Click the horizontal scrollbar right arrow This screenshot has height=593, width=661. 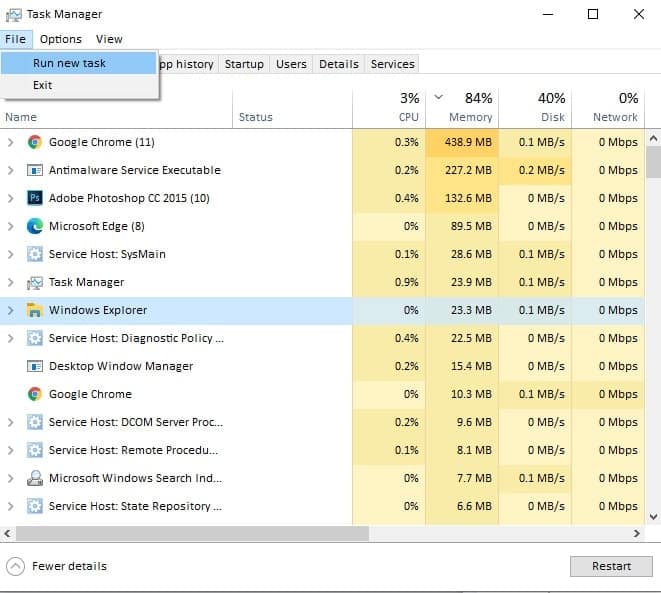pyautogui.click(x=637, y=534)
